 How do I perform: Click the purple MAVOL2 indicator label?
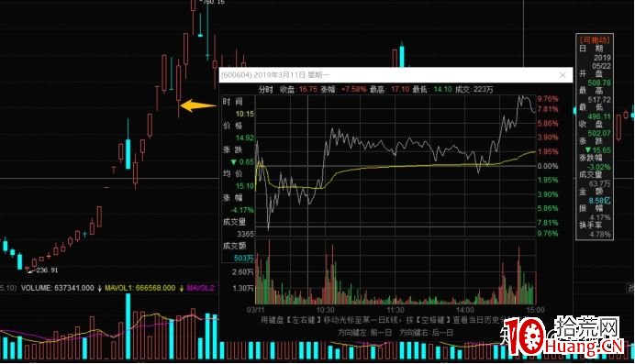tap(202, 288)
